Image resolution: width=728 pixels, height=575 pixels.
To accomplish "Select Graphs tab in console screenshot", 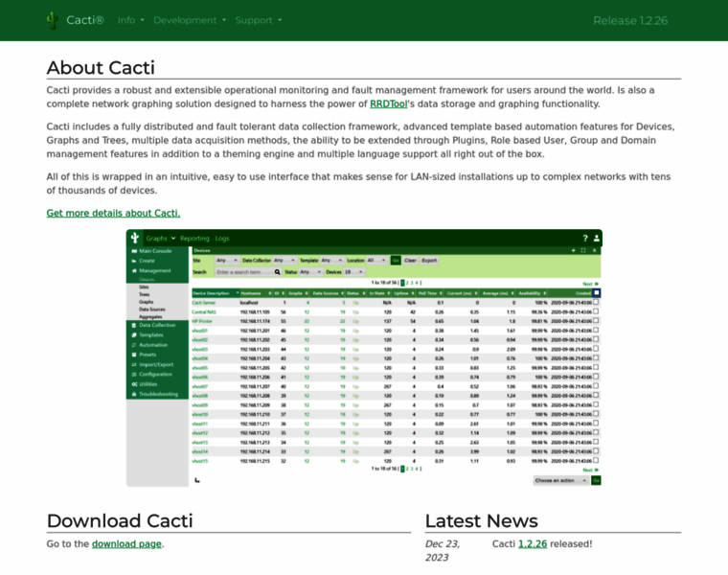I will coord(161,239).
